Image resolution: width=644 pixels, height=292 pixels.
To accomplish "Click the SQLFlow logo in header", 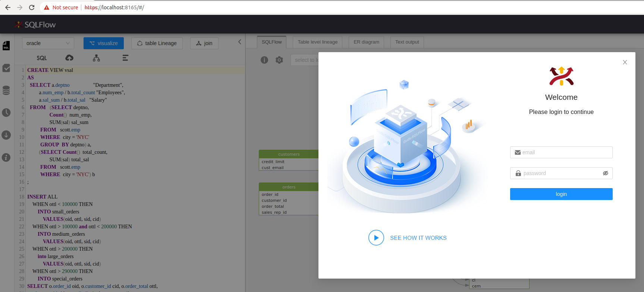I will pos(35,25).
